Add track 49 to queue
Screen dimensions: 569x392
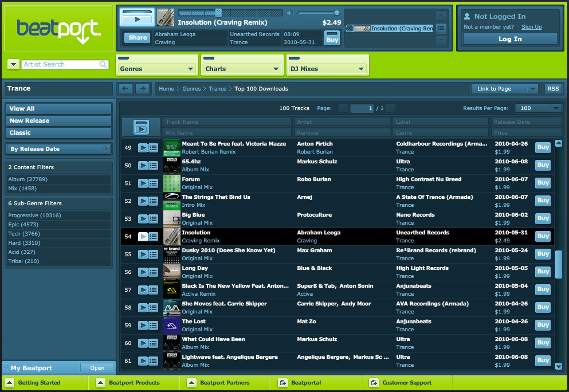(x=153, y=148)
